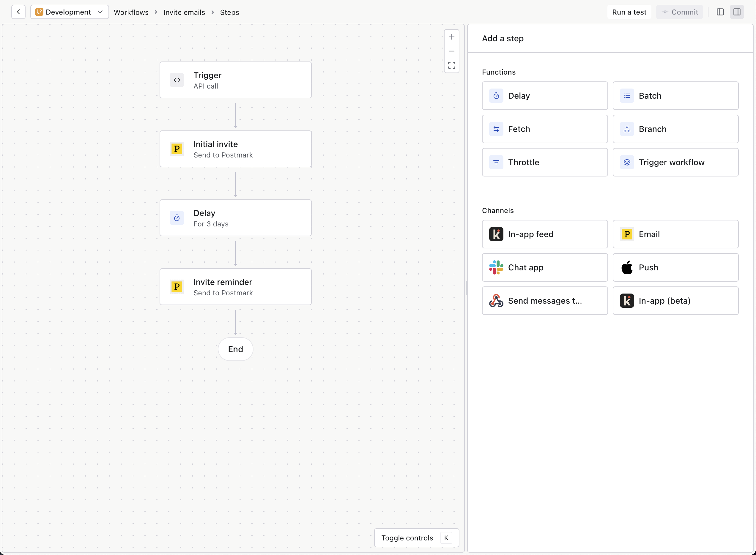
Task: Add an Email channel step
Action: click(675, 234)
